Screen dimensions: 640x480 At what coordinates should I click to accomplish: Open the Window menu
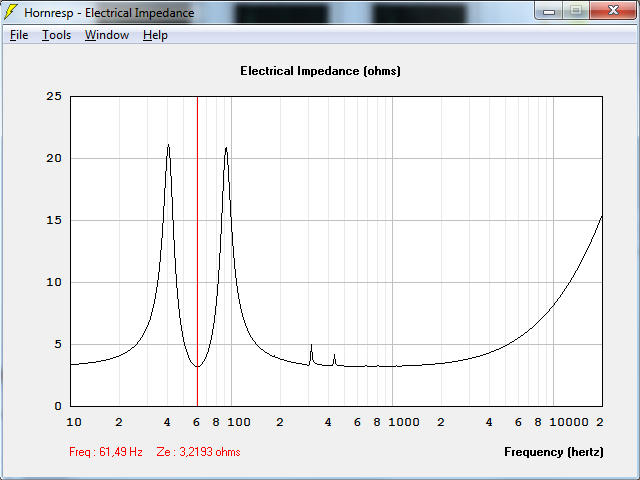pos(107,35)
